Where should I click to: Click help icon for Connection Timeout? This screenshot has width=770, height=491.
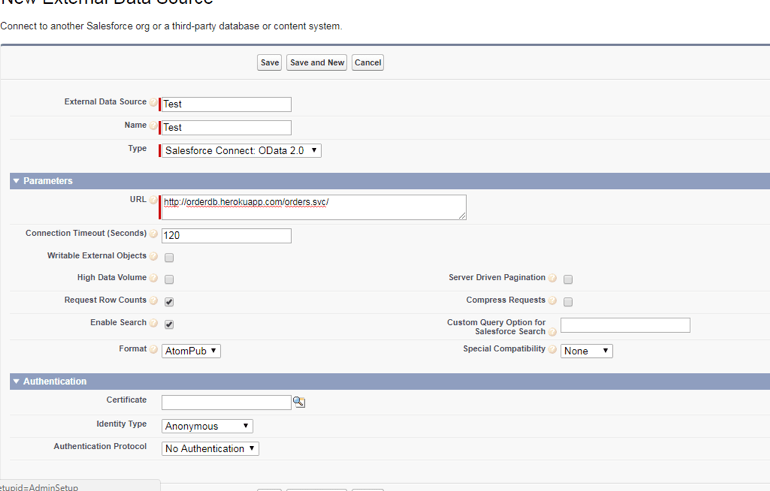(153, 234)
